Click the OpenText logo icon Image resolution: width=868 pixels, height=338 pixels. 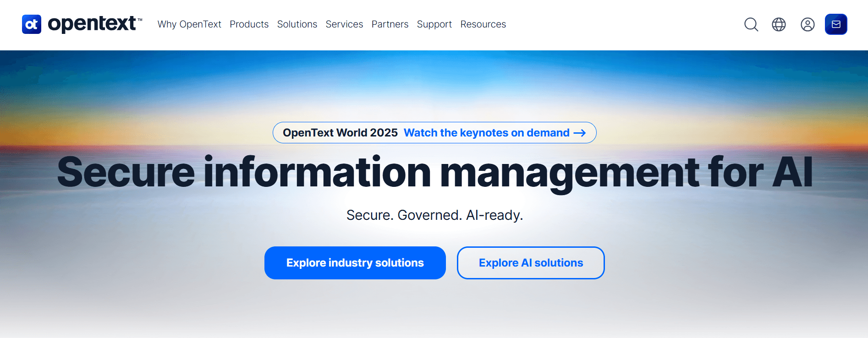coord(32,24)
